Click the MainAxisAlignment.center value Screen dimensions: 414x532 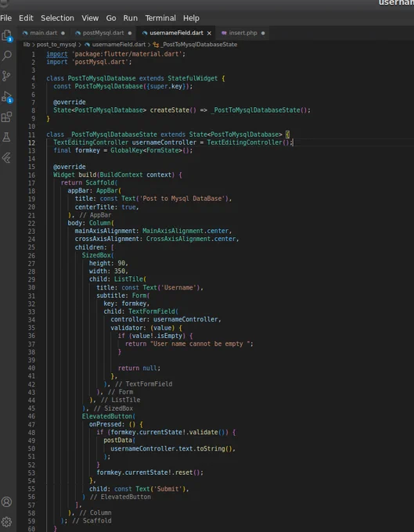coord(185,231)
